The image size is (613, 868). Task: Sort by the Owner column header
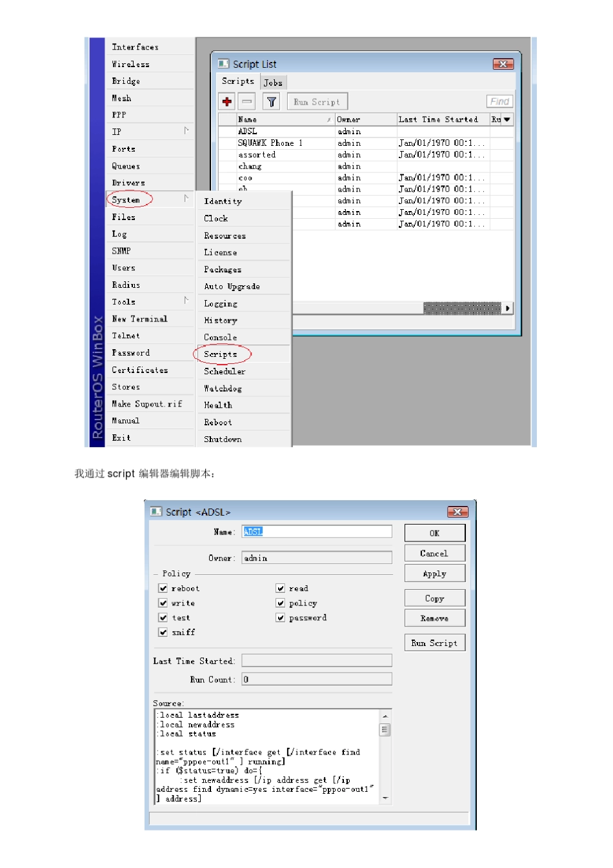(x=365, y=119)
